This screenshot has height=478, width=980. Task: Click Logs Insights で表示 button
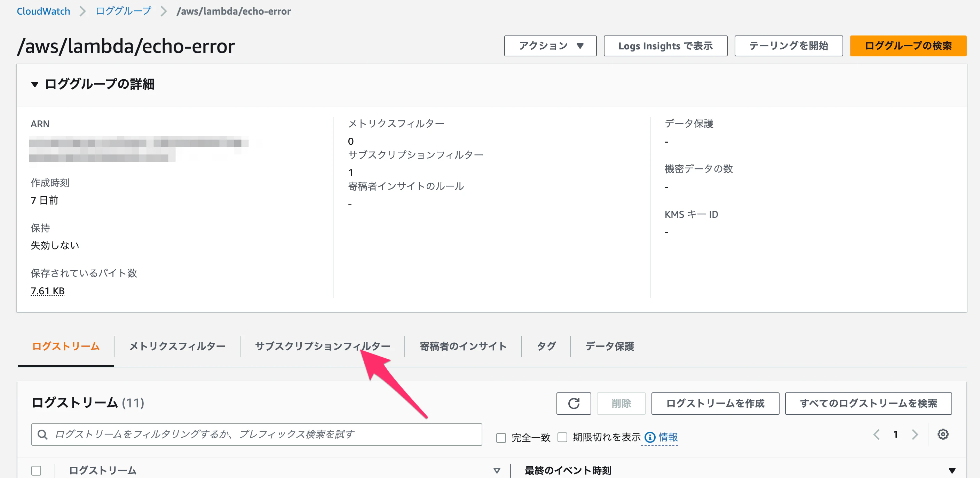pos(665,46)
